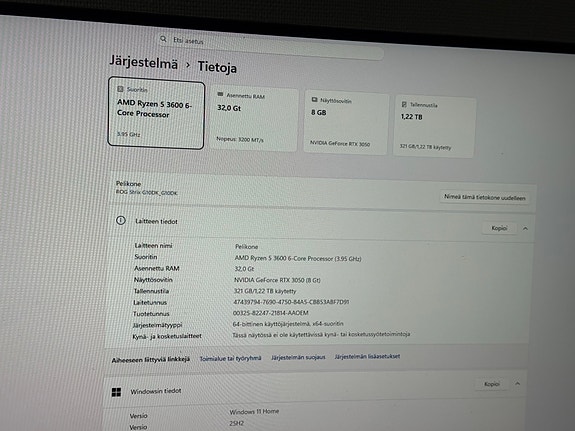Focus the 'Etsi asetus' search field
This screenshot has width=575, height=431.
click(271, 46)
